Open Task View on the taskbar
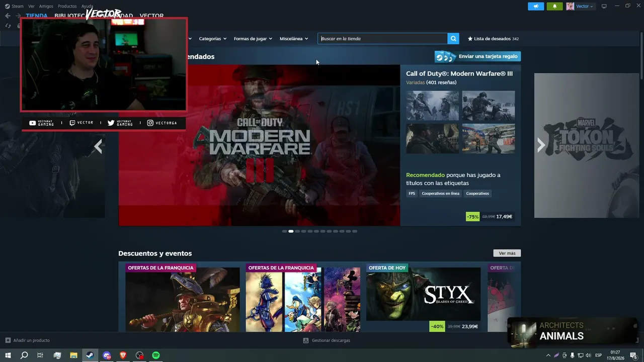This screenshot has width=644, height=362. [x=40, y=355]
